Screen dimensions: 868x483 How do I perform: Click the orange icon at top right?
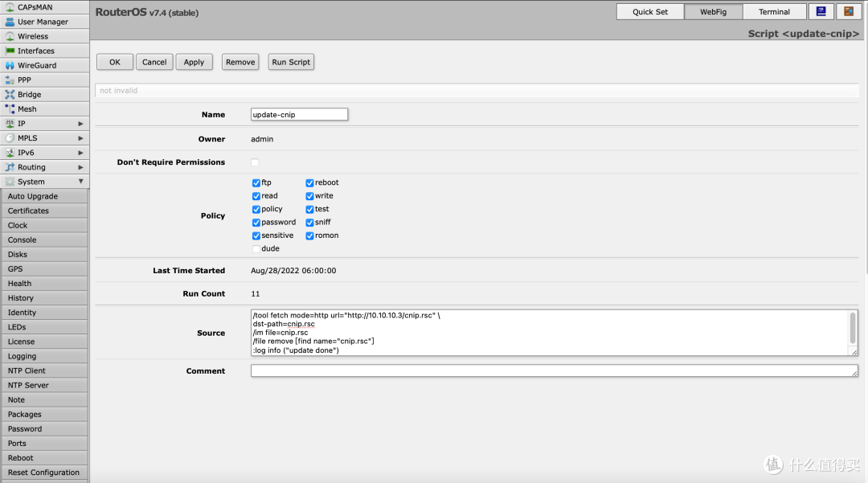pyautogui.click(x=848, y=11)
